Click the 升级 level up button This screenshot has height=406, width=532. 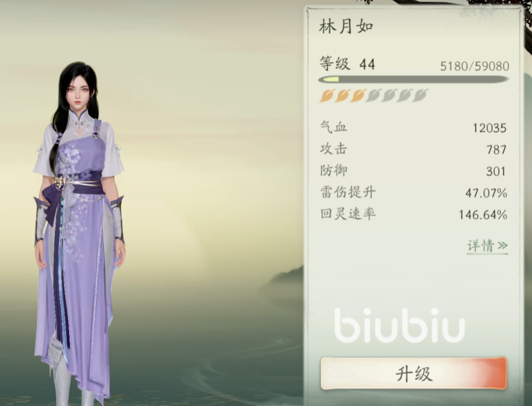tap(414, 374)
